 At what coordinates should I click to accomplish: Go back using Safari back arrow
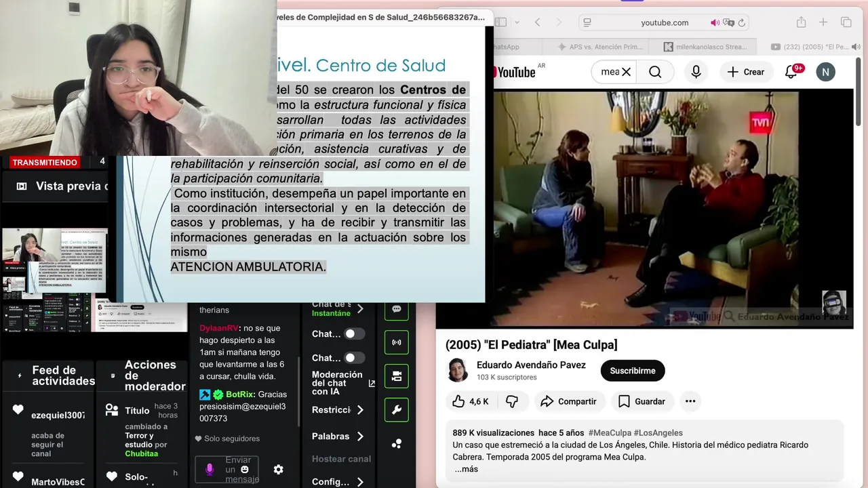537,22
